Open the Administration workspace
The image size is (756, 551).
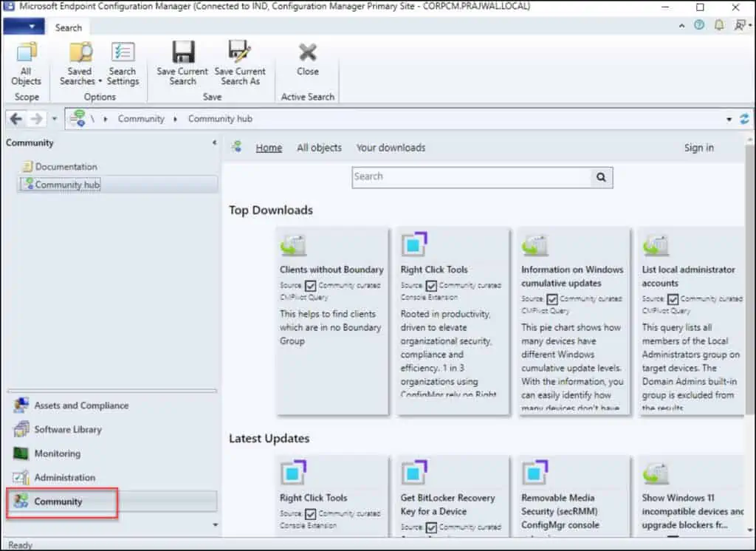(x=111, y=478)
